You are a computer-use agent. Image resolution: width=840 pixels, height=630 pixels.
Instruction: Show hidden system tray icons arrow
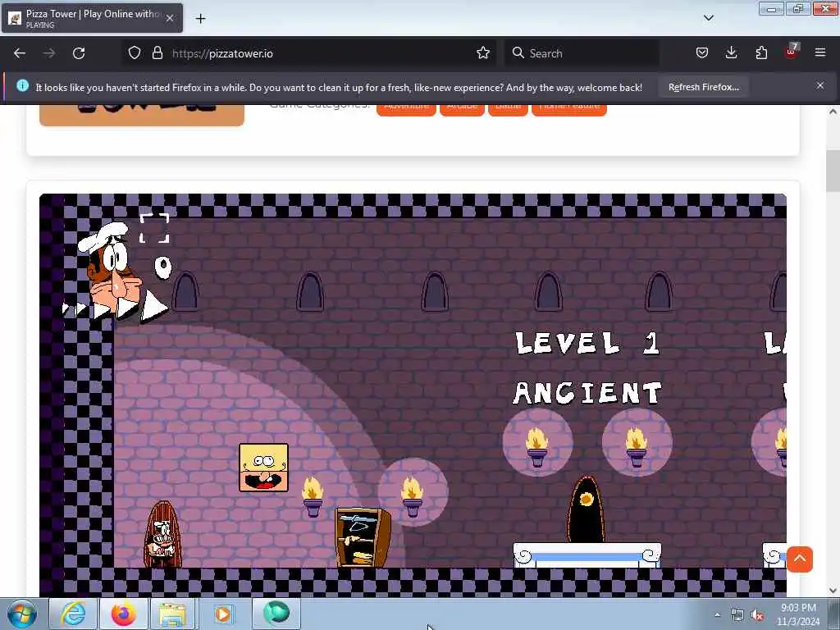tap(717, 615)
